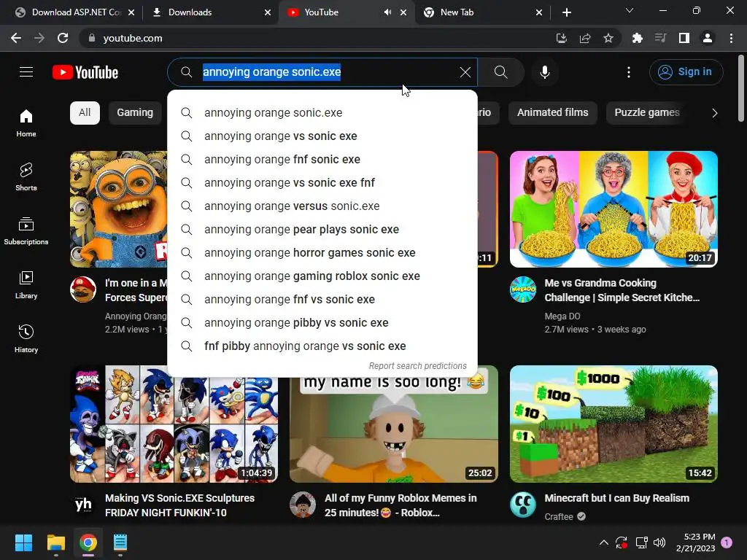Click the Sign in button

pyautogui.click(x=686, y=72)
